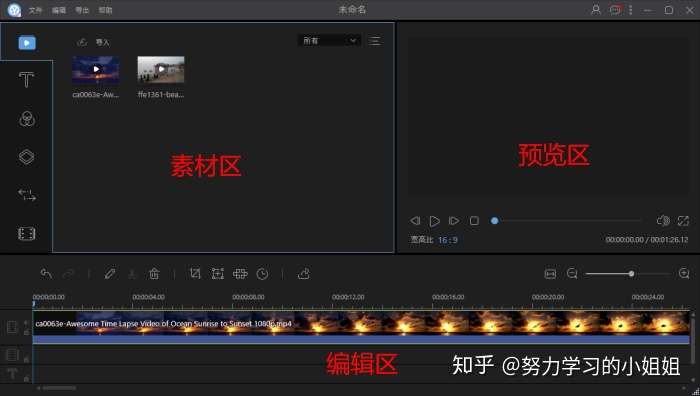This screenshot has height=396, width=700.
Task: Expand the 所有 media filter dropdown
Action: click(329, 41)
